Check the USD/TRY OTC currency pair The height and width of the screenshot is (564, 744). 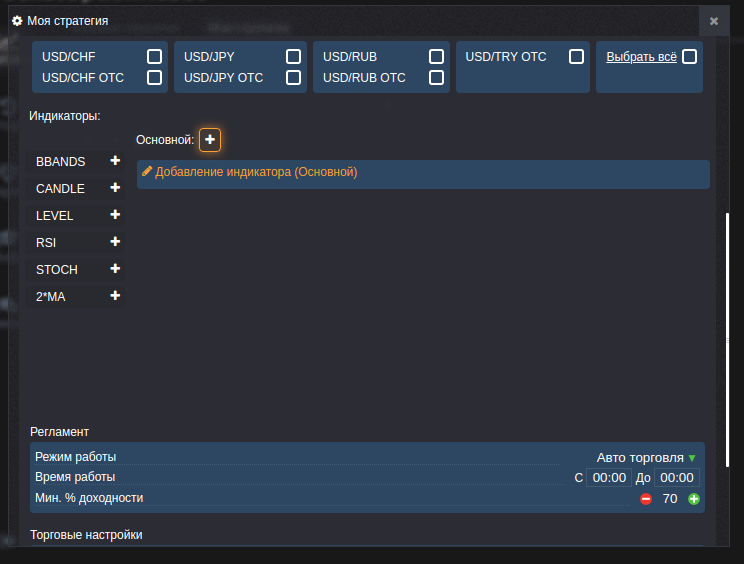[x=576, y=57]
